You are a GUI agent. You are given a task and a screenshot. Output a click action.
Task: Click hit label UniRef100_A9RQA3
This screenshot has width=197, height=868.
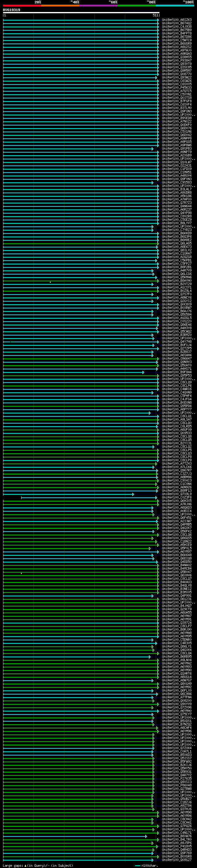tap(177, 54)
